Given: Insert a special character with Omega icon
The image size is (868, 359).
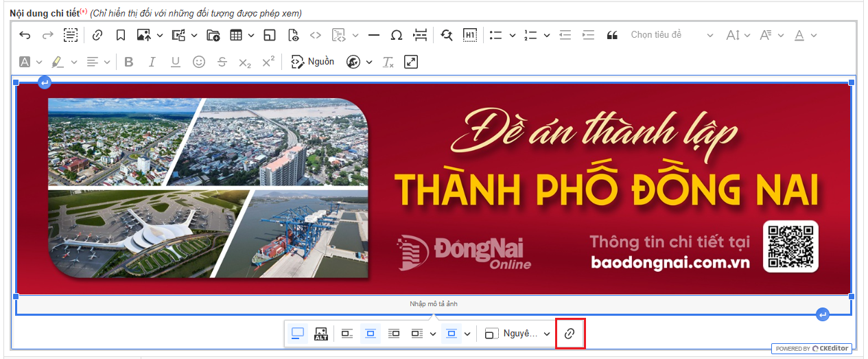Looking at the screenshot, I should point(396,35).
